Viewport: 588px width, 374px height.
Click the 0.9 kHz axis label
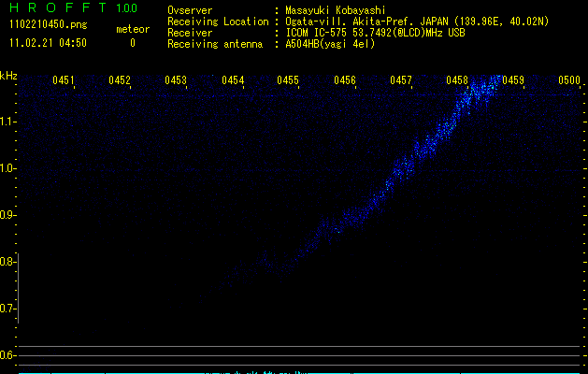7,215
